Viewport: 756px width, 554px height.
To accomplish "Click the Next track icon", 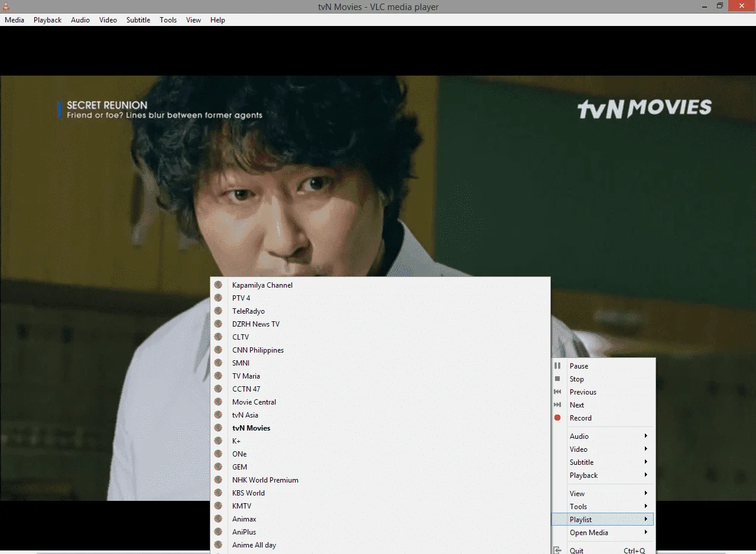I will click(557, 405).
